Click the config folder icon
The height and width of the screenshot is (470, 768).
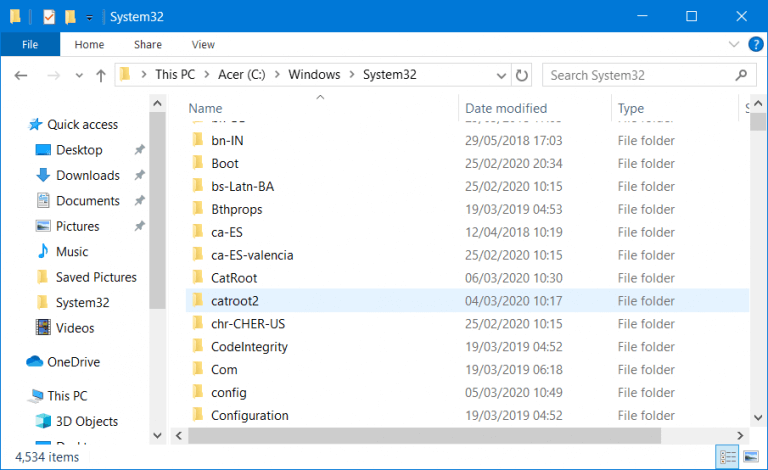tap(197, 392)
